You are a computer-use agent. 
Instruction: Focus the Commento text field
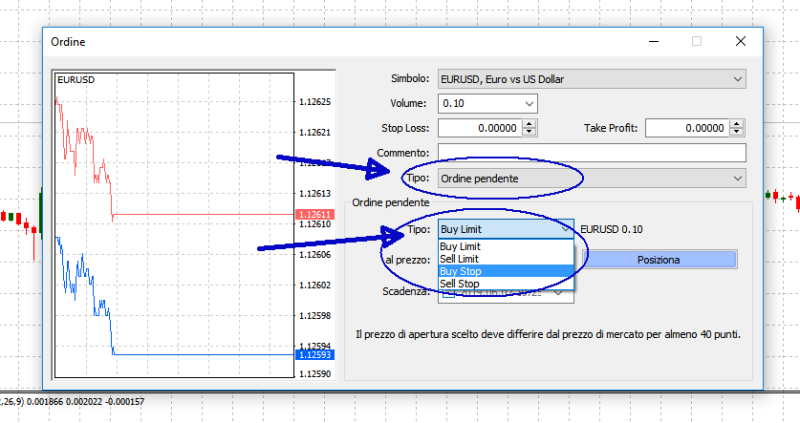click(592, 153)
